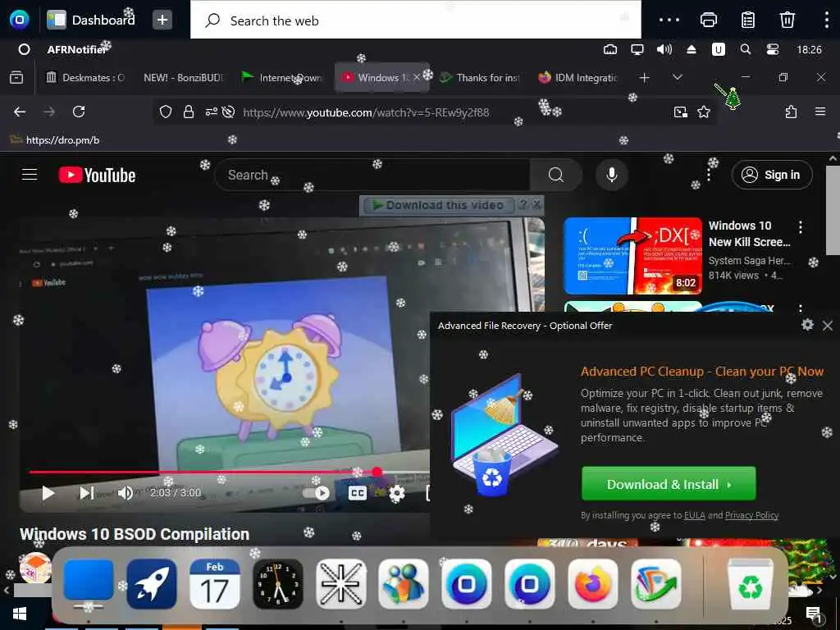This screenshot has width=840, height=630.
Task: Open options for Windows 10 New Kill Screen video
Action: coord(801,227)
